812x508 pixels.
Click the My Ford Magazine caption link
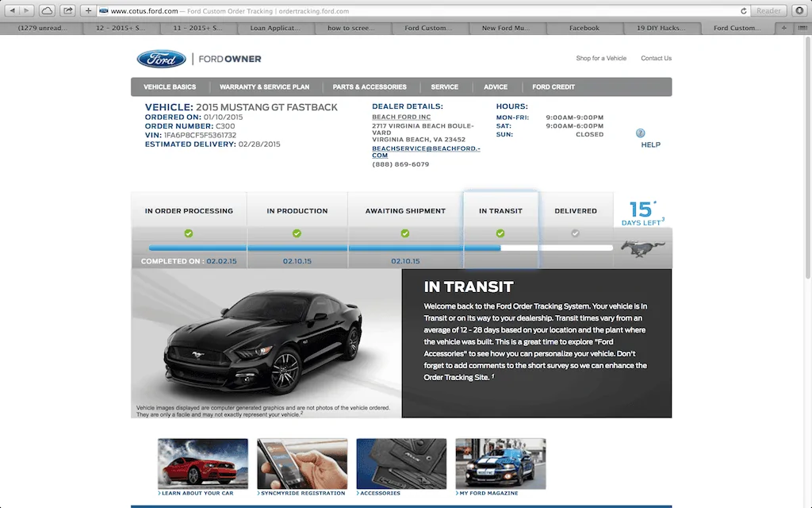point(488,493)
